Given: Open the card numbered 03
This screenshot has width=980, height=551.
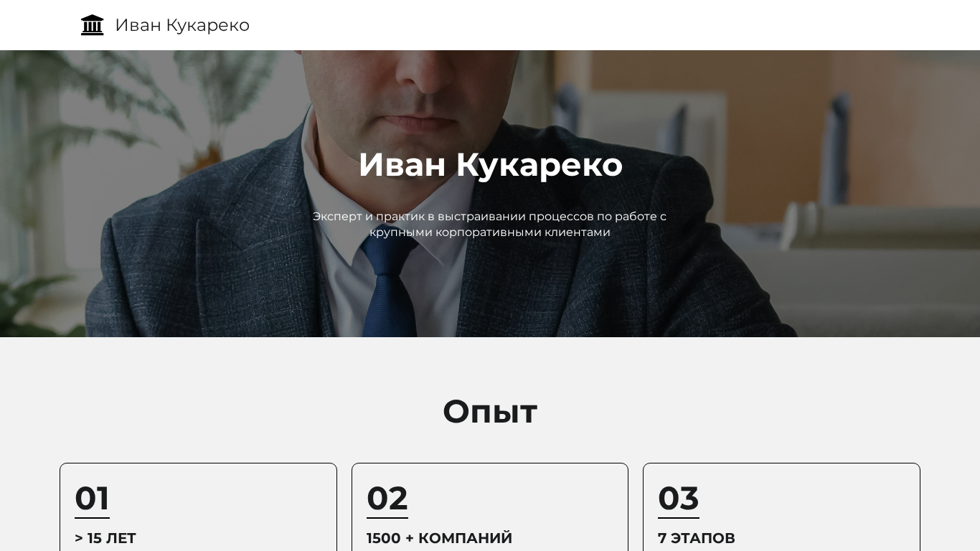Looking at the screenshot, I should 781,507.
